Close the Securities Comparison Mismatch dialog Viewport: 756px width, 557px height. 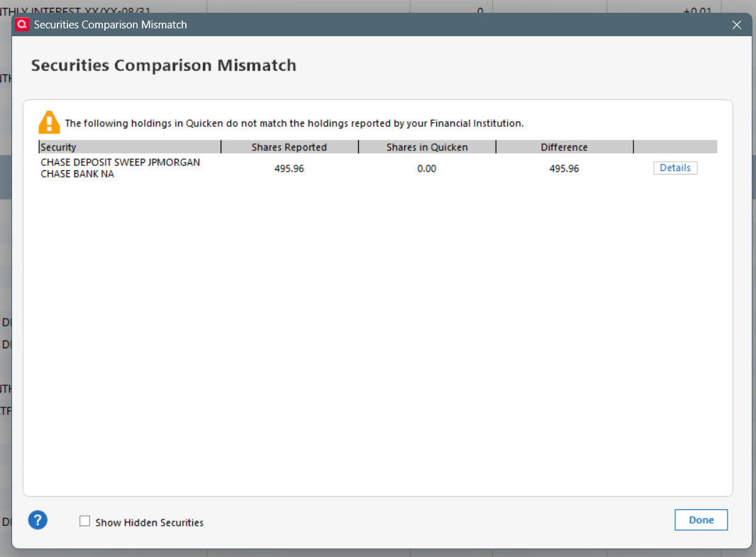736,25
